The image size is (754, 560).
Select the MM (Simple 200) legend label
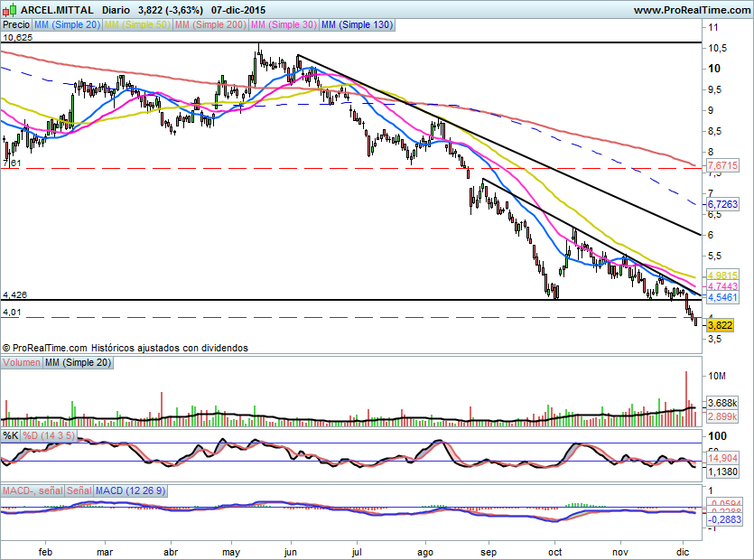(210, 24)
